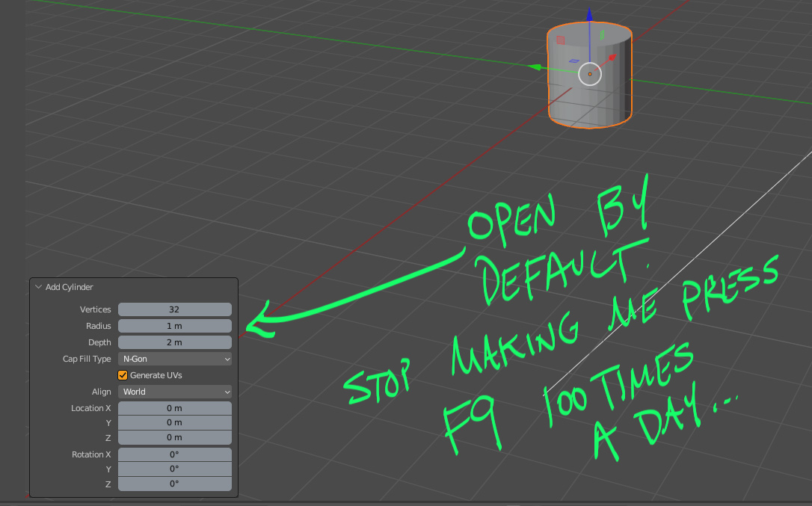Screen dimensions: 812x506
Task: Click the Location Z value field
Action: [174, 438]
